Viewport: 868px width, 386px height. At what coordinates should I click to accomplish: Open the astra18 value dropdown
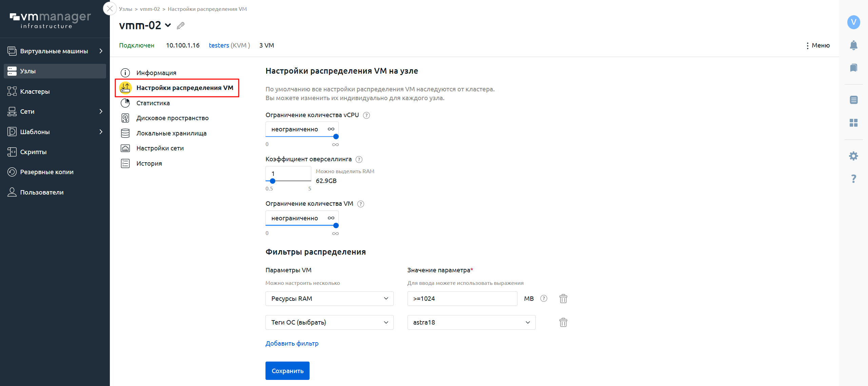pyautogui.click(x=471, y=323)
